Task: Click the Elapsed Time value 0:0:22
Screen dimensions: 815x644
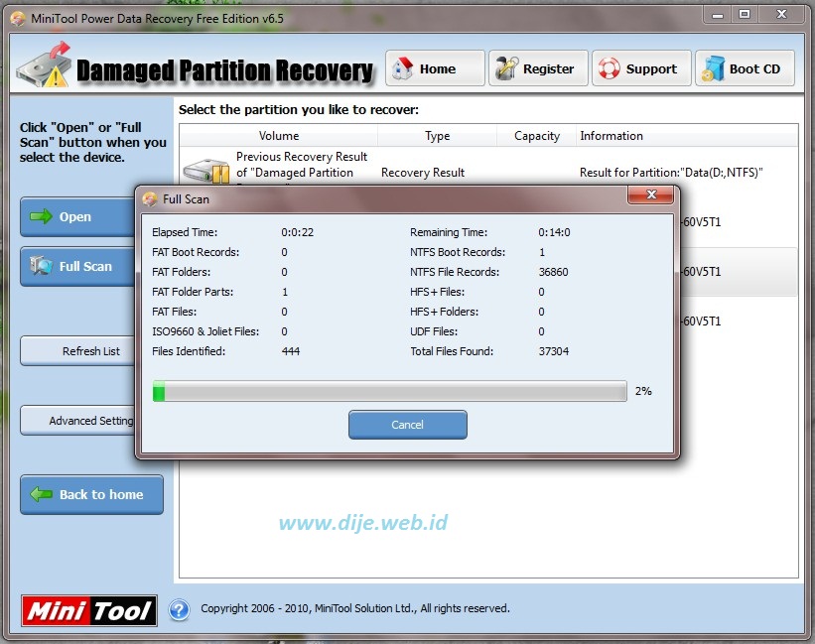Action: (297, 232)
